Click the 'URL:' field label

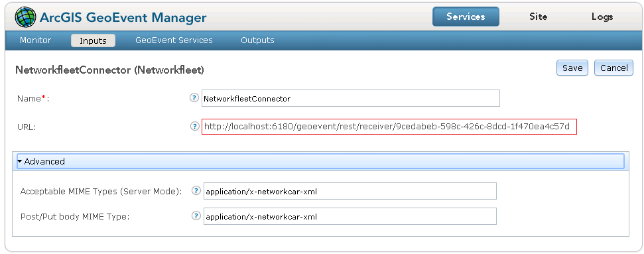pos(27,127)
